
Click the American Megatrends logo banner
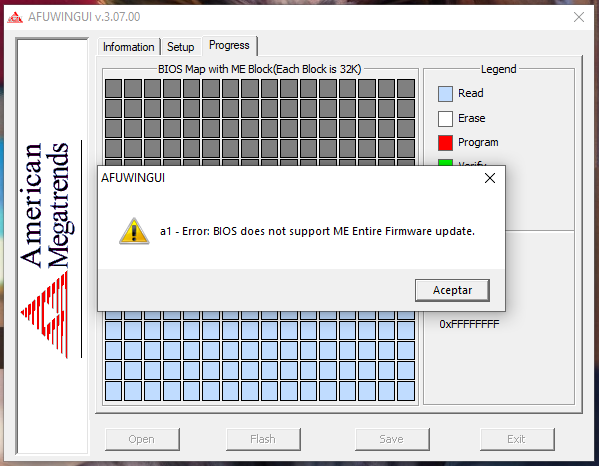(x=52, y=246)
